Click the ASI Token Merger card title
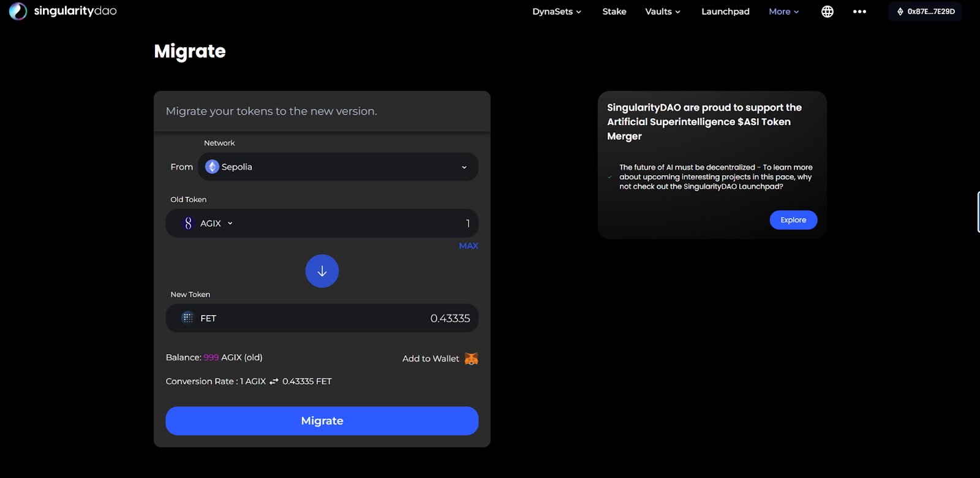The image size is (980, 478). [704, 122]
